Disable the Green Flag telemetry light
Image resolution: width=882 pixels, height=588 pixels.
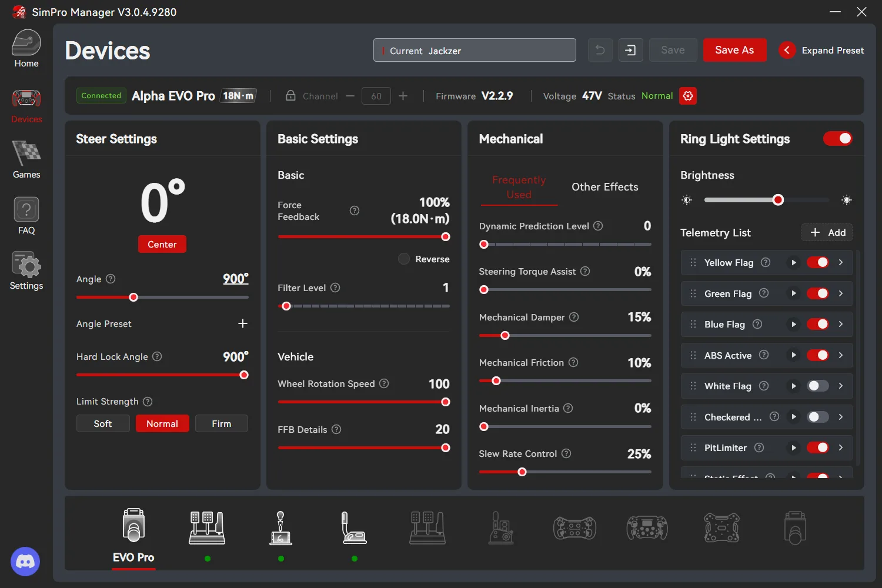(x=817, y=293)
